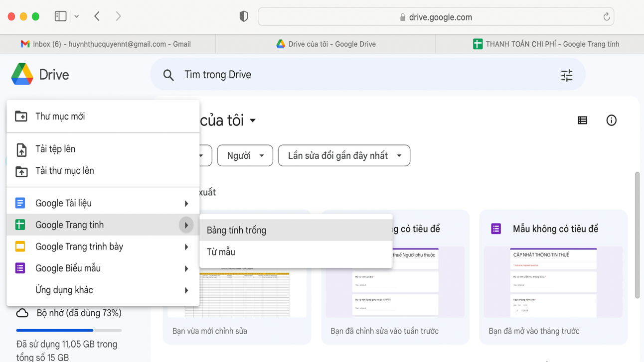Click Bộ nhớ (đã dùng 73%) link
The width and height of the screenshot is (644, 362).
point(79,313)
